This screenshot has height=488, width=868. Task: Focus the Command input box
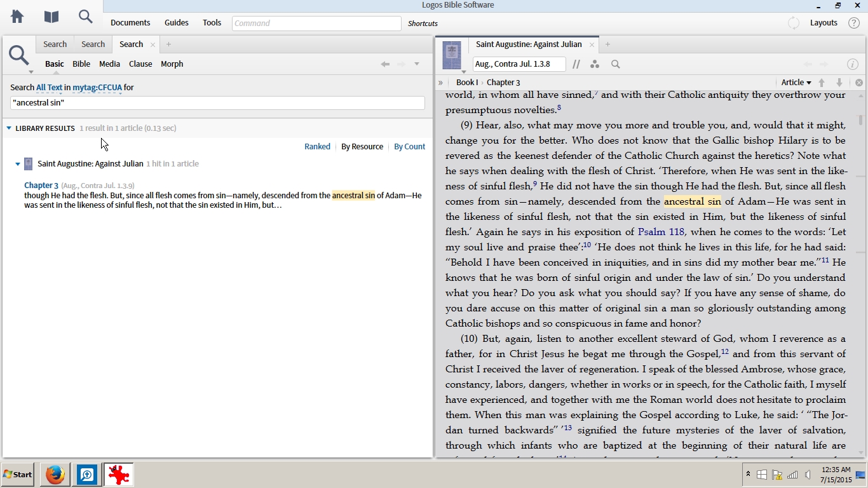(x=316, y=23)
